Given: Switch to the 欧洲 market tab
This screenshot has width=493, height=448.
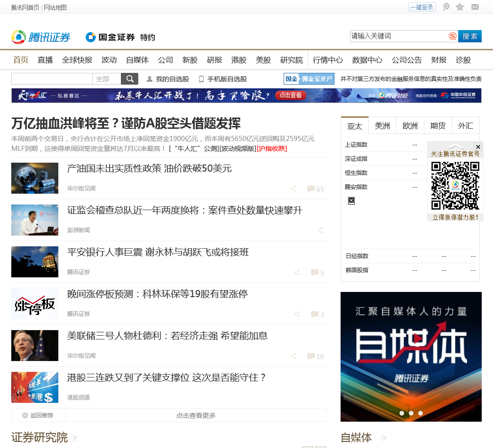Looking at the screenshot, I should coord(410,126).
